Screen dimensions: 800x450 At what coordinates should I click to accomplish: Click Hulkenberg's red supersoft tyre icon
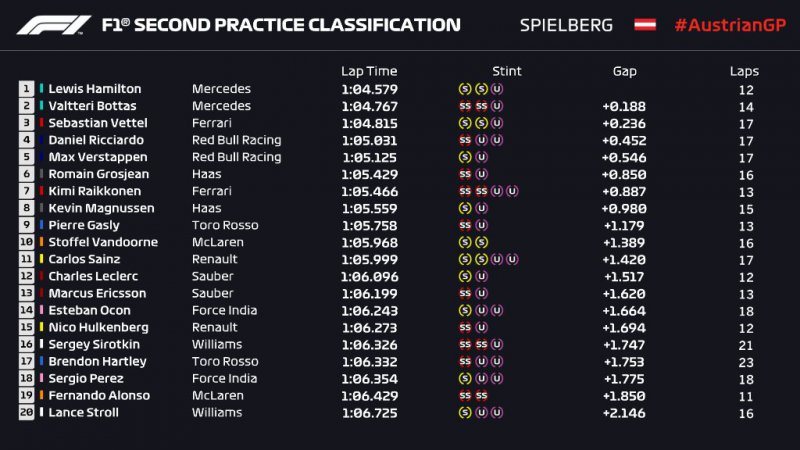(465, 327)
